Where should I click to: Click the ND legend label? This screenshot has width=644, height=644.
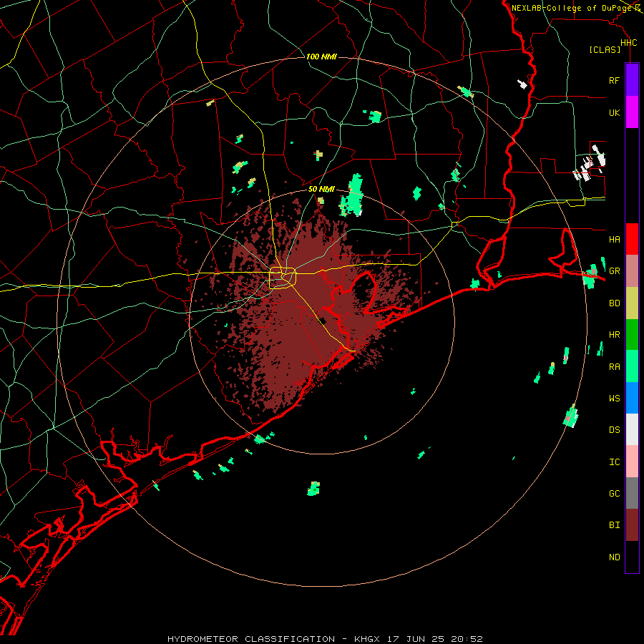[614, 557]
